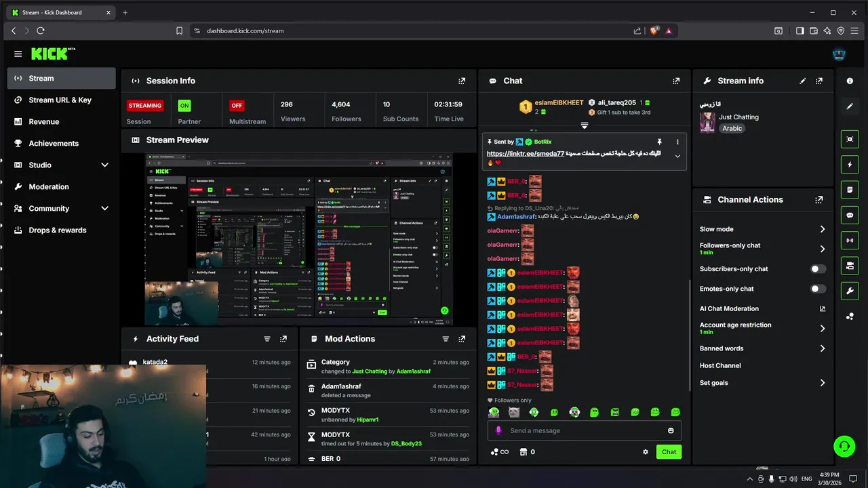Filter the Activity Feed list
Image resolution: width=868 pixels, height=488 pixels.
267,339
